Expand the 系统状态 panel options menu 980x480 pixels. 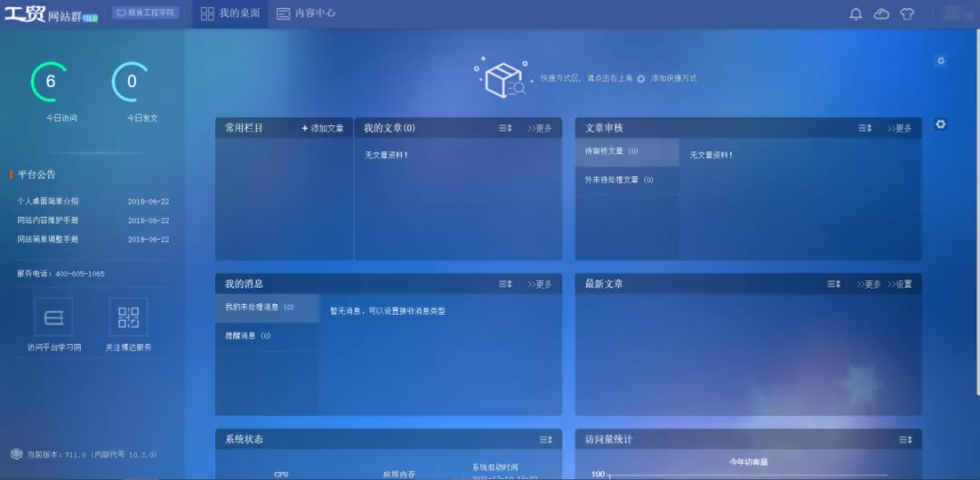pyautogui.click(x=545, y=440)
